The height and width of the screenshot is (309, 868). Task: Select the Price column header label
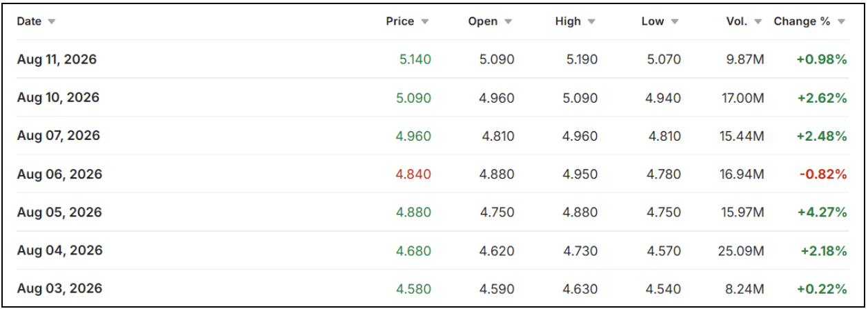coord(400,21)
